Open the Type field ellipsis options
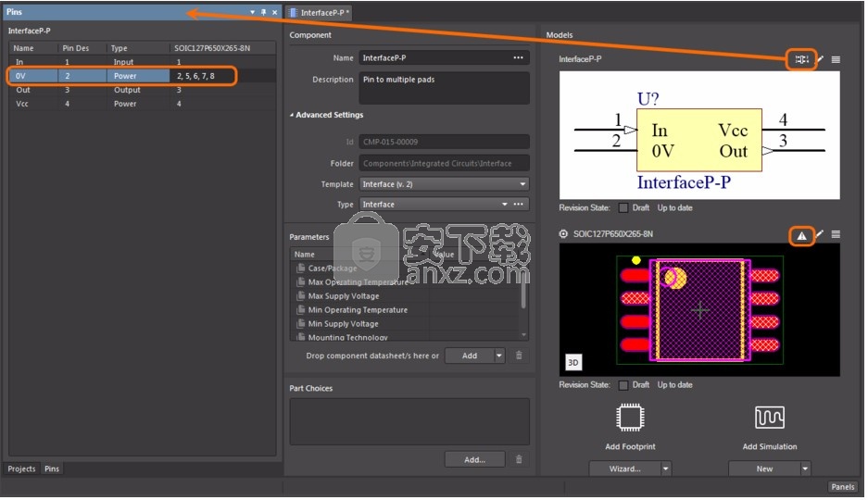The width and height of the screenshot is (868, 500). coord(518,204)
